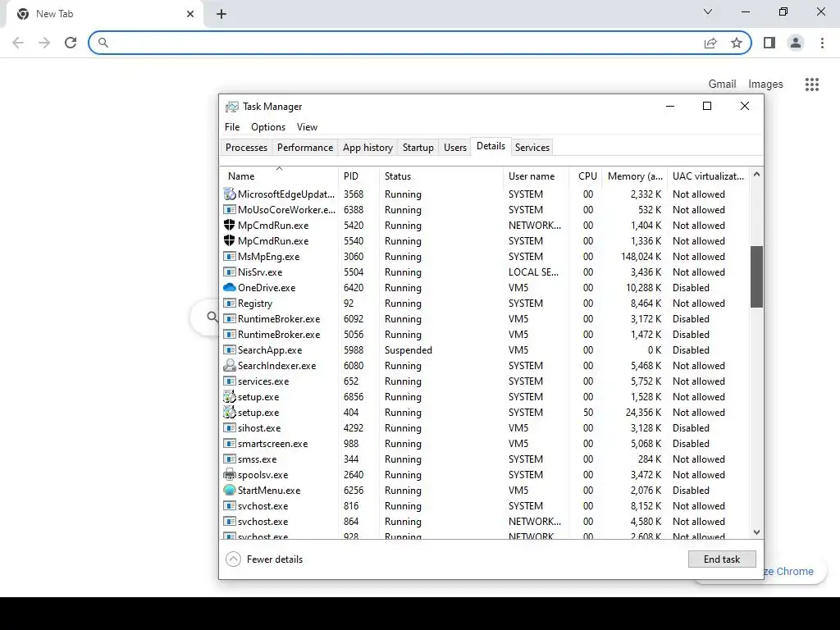Open the Google apps grid
The height and width of the screenshot is (630, 840).
[812, 84]
